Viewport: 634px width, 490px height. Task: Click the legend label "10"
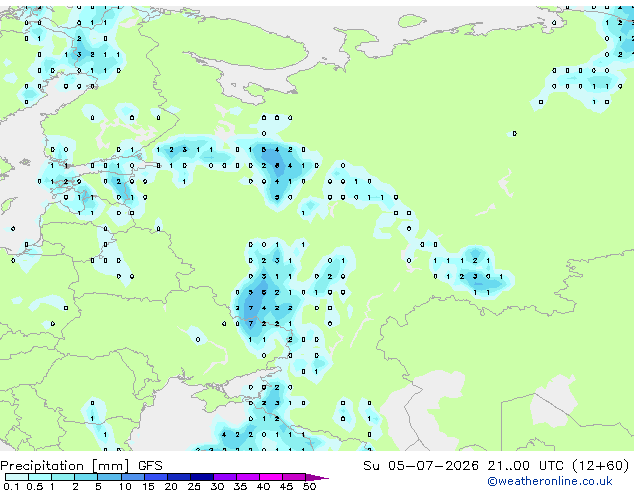[x=125, y=486]
